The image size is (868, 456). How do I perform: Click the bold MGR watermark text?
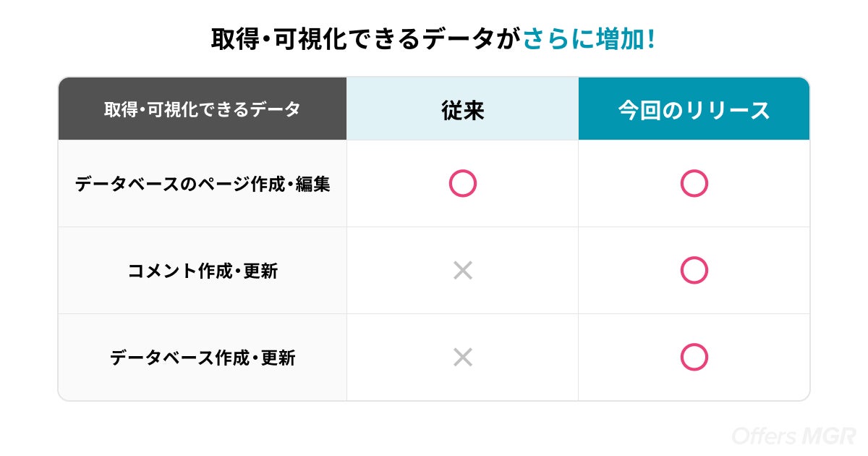(x=829, y=436)
